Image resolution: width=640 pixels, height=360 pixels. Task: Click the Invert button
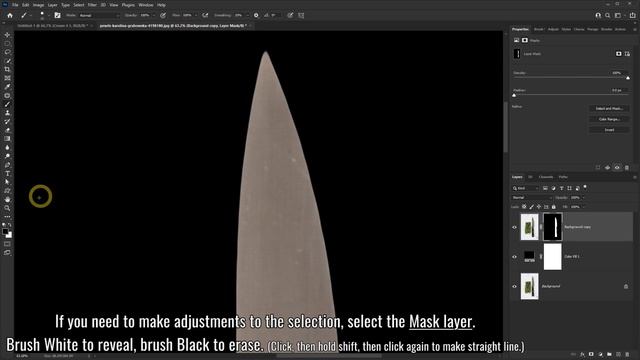[x=609, y=130]
